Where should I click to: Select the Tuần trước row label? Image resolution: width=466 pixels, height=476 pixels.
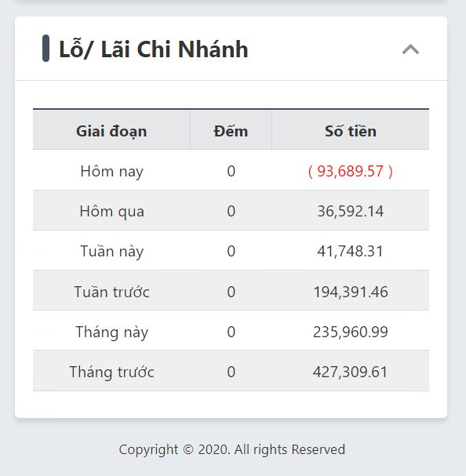point(111,292)
